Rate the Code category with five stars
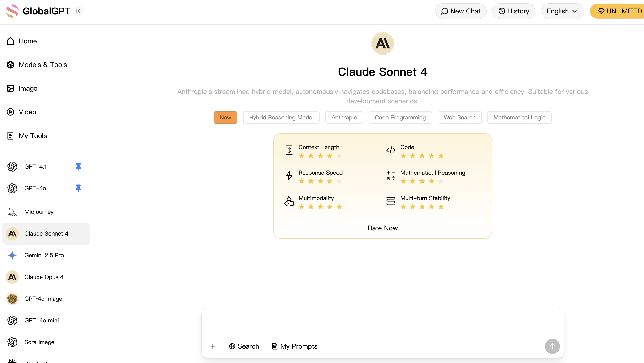The width and height of the screenshot is (644, 363). click(441, 156)
